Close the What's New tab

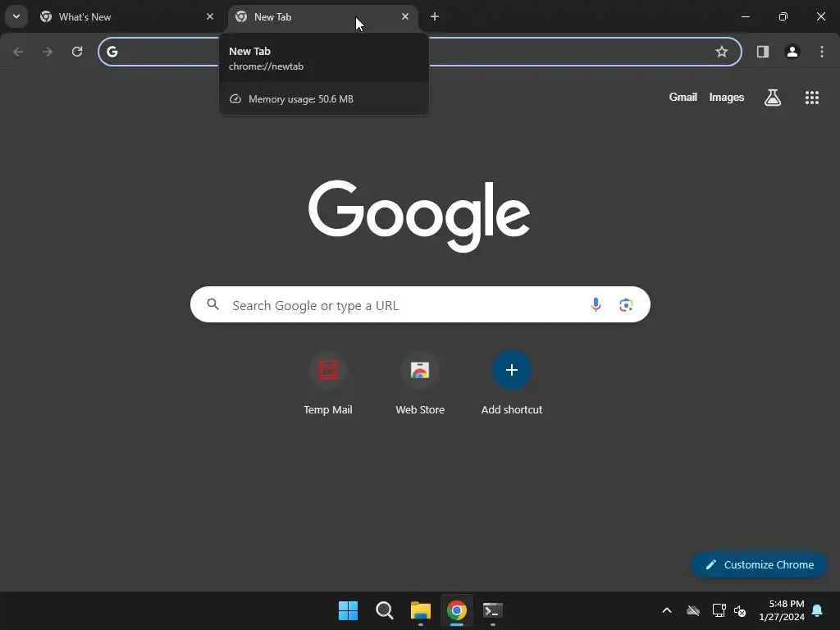tap(210, 16)
